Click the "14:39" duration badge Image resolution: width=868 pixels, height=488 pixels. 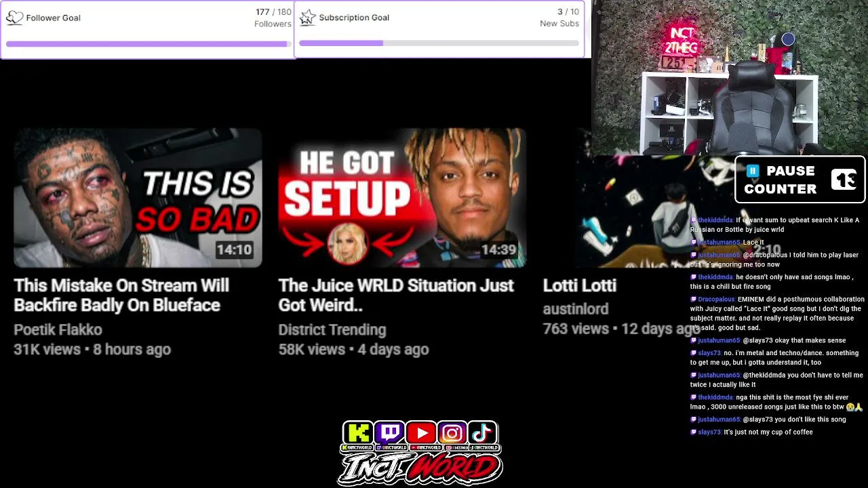(498, 250)
